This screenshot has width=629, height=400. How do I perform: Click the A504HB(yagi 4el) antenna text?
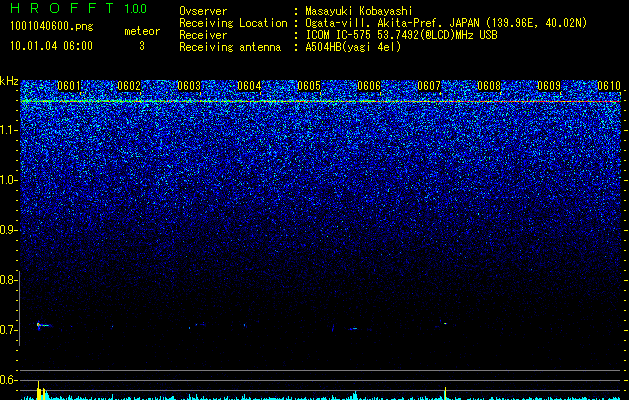click(x=353, y=47)
